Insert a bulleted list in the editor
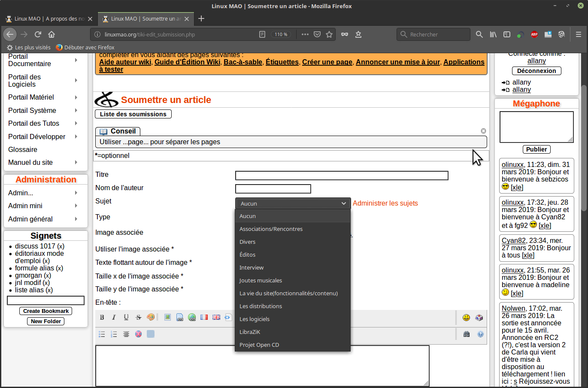The width and height of the screenshot is (588, 388). point(102,334)
